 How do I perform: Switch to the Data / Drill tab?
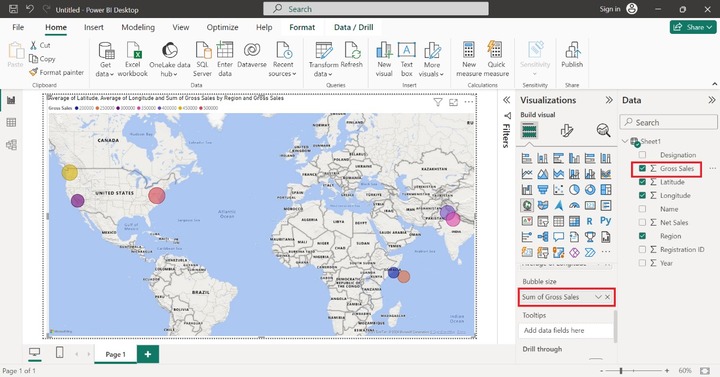tap(354, 27)
